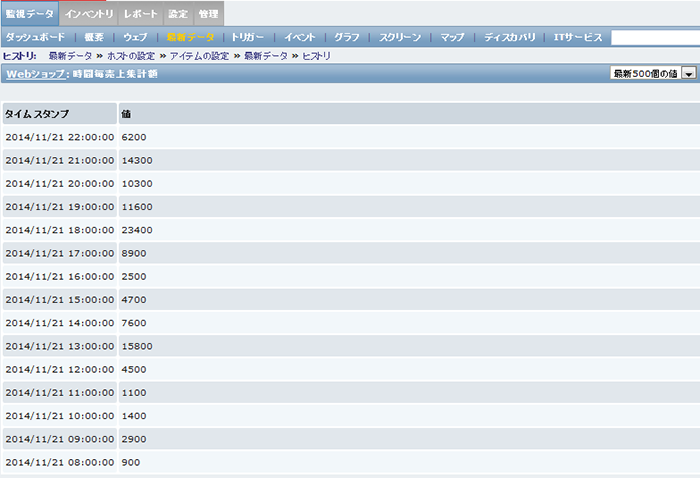The height and width of the screenshot is (478, 700).
Task: Open the トリガー submenu item
Action: pyautogui.click(x=247, y=37)
